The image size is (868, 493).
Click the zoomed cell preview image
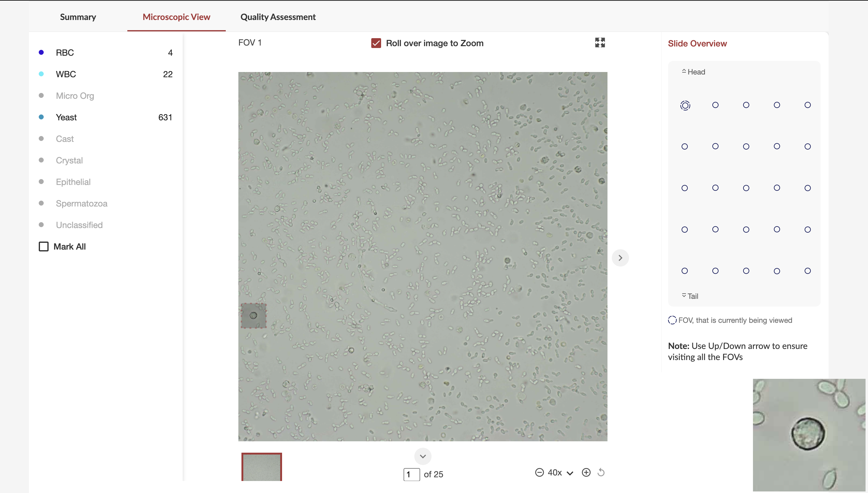pyautogui.click(x=809, y=435)
